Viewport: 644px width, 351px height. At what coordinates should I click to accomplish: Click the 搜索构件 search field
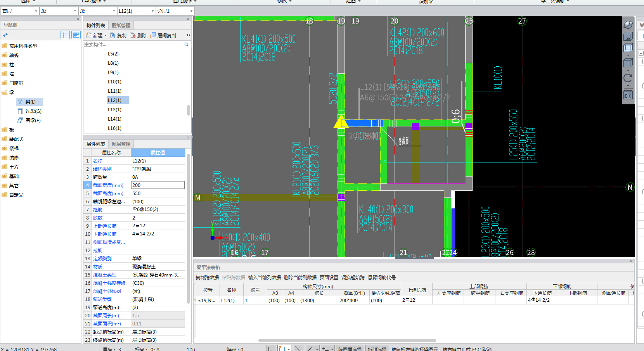[133, 45]
